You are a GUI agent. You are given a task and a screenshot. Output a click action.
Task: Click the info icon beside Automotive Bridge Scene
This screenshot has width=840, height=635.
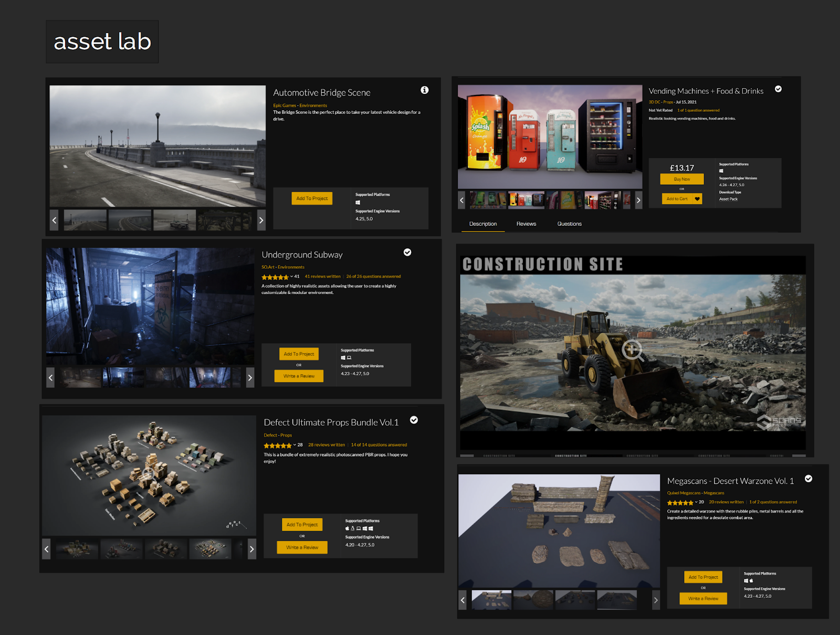(x=425, y=90)
